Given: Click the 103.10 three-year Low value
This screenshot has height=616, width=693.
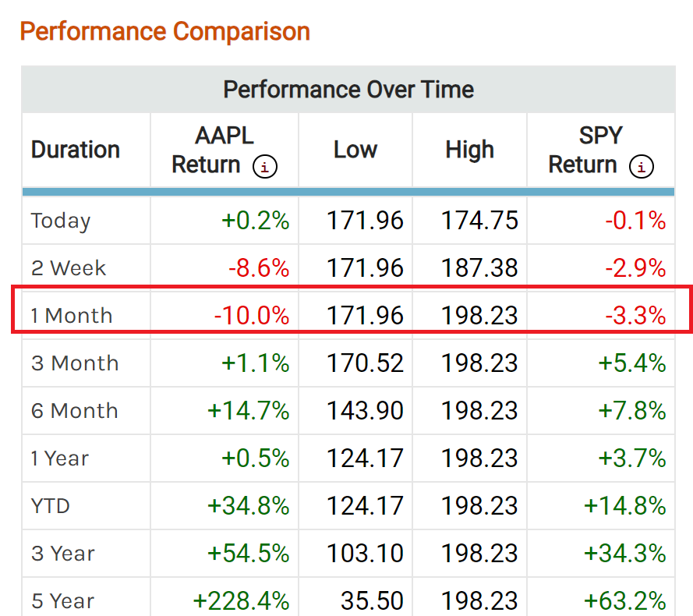Looking at the screenshot, I should tap(365, 553).
